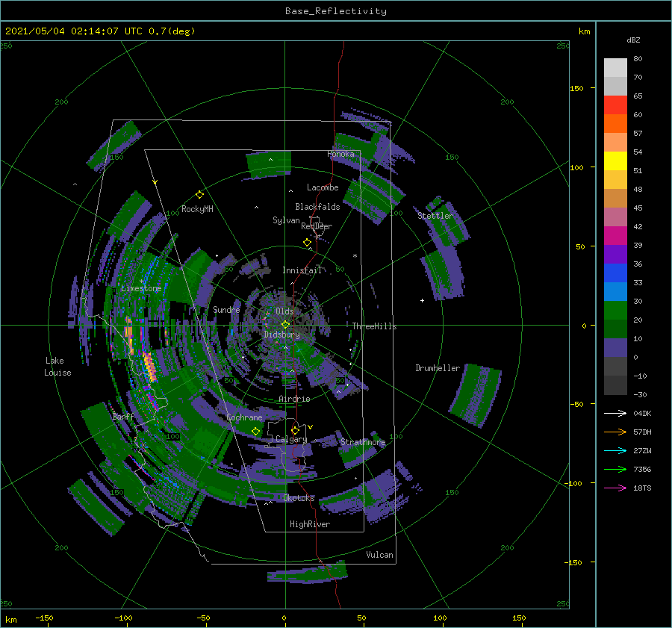Viewport: 672px width, 628px height.
Task: Click the yellow diamond marker beside RockyMH
Action: [199, 195]
